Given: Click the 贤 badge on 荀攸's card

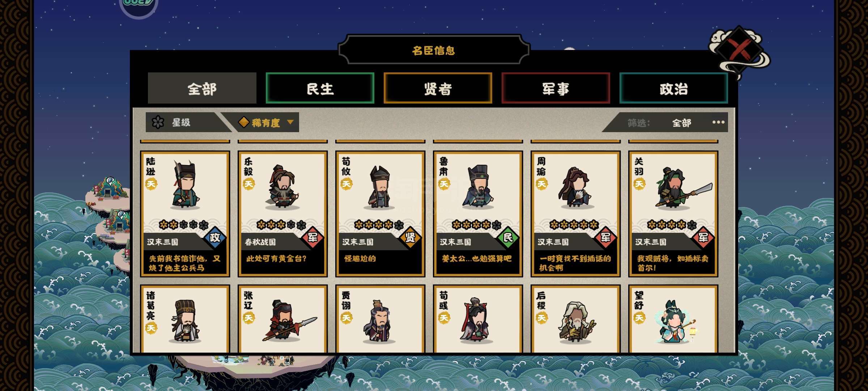Looking at the screenshot, I should coord(410,237).
